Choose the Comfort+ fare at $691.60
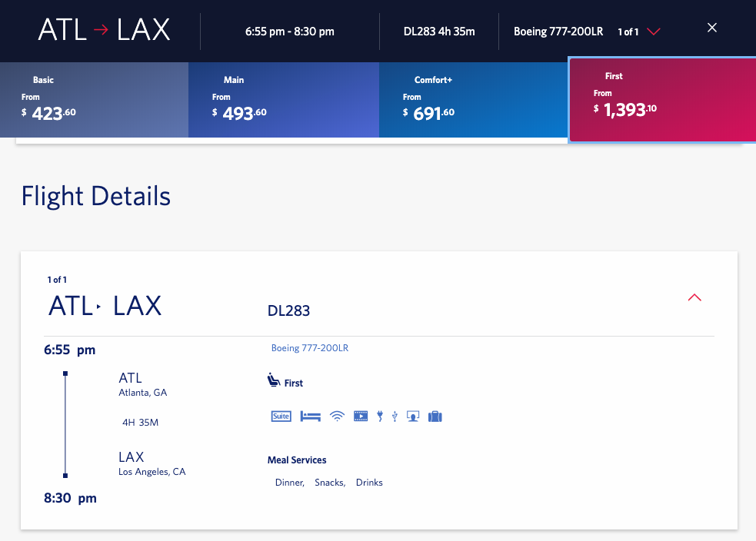756x541 pixels. click(472, 100)
